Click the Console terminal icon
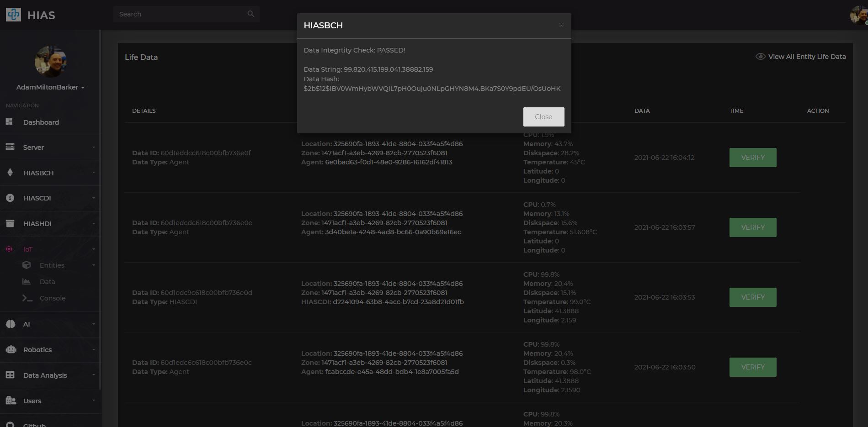The width and height of the screenshot is (868, 427). 27,298
